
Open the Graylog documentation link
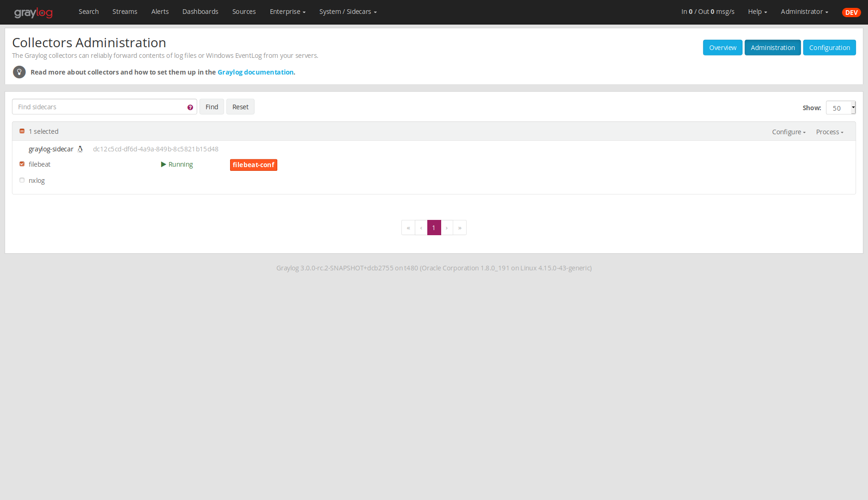(x=255, y=72)
